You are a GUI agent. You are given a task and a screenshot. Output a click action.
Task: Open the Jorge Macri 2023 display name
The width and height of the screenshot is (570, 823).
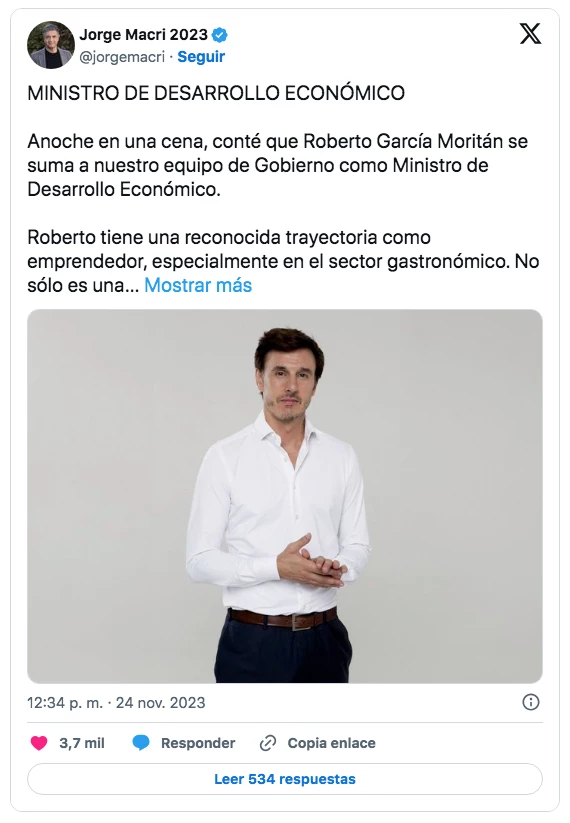pos(143,35)
